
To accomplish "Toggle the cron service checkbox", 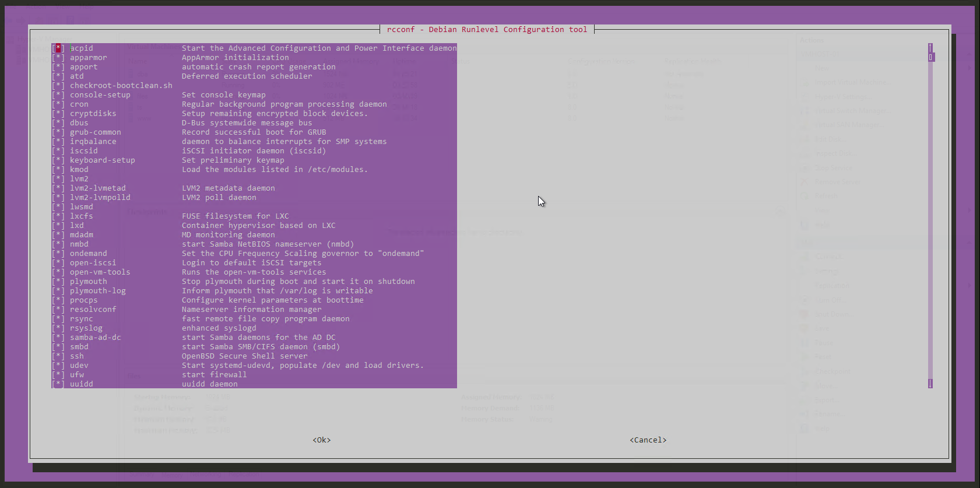I will [x=58, y=104].
